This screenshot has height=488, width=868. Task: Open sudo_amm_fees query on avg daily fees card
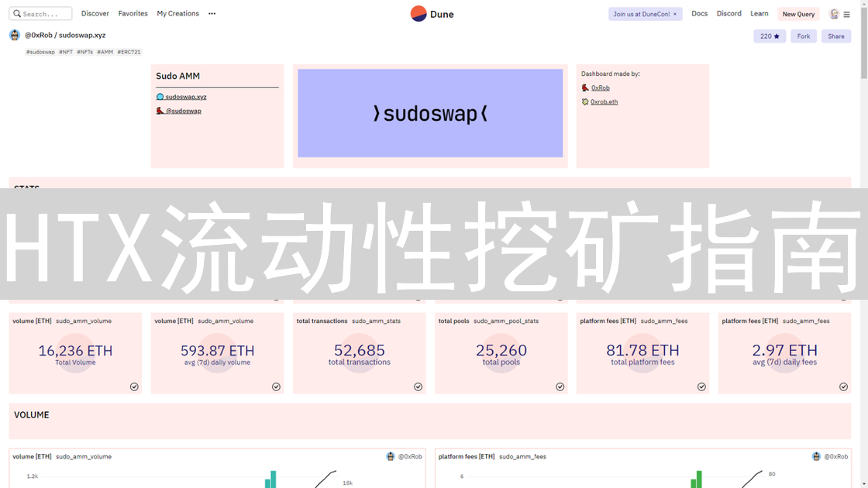click(806, 321)
